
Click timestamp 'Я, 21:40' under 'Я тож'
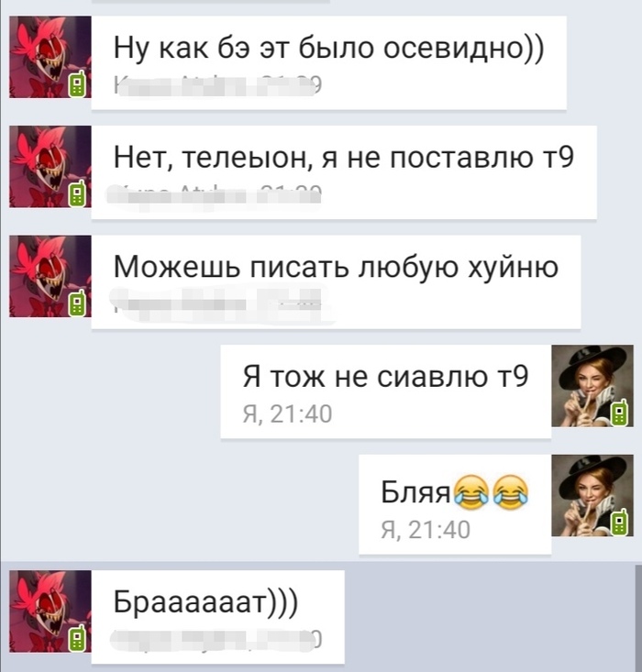[x=287, y=414]
